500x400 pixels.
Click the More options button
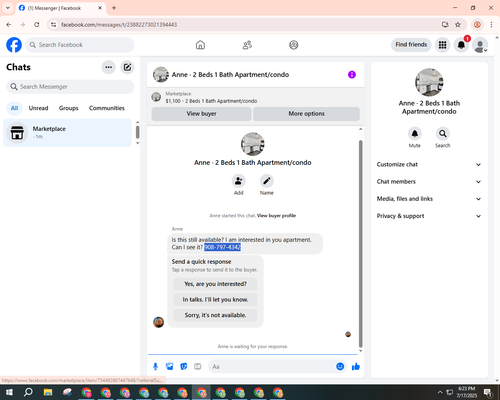[306, 114]
